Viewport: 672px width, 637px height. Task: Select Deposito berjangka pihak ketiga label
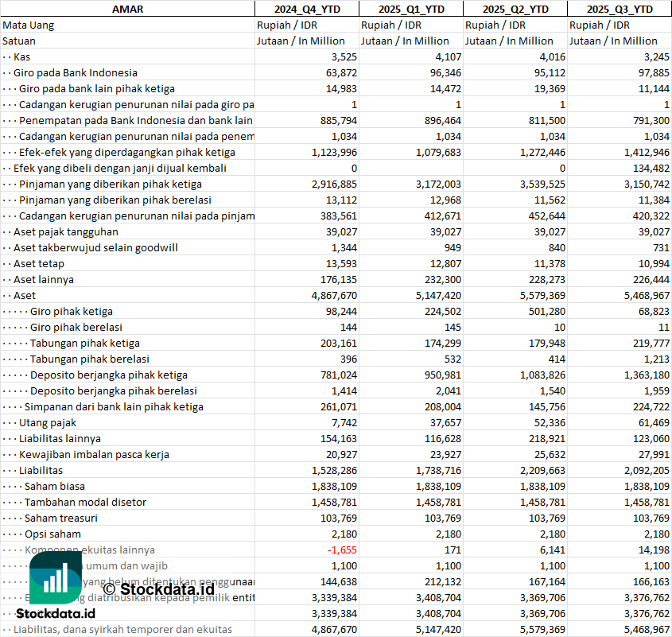point(108,375)
